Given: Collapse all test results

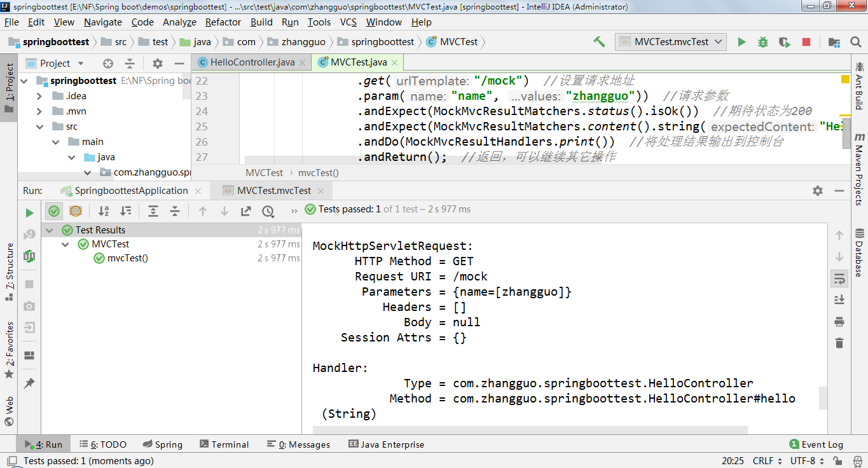Looking at the screenshot, I should coord(175,211).
